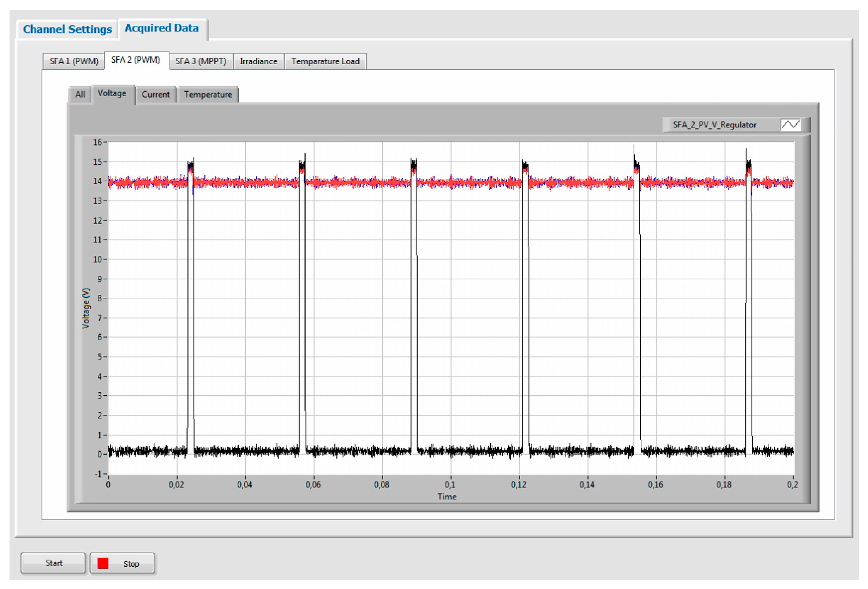This screenshot has width=868, height=589.
Task: Switch to the Acquired Data tab
Action: (161, 28)
